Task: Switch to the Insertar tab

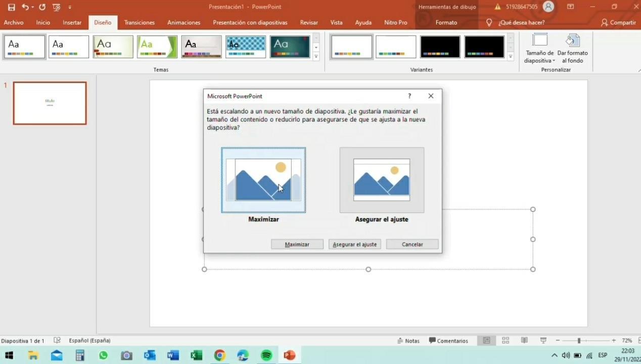Action: (x=72, y=23)
